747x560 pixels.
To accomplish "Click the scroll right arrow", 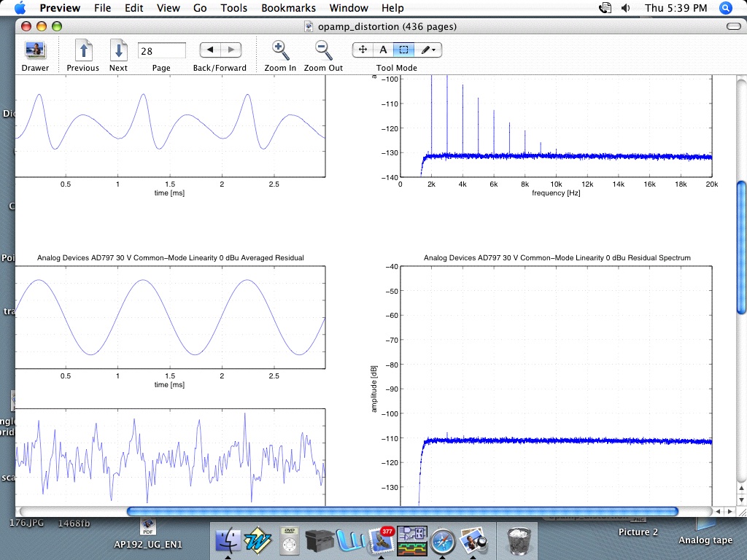I will pyautogui.click(x=729, y=511).
